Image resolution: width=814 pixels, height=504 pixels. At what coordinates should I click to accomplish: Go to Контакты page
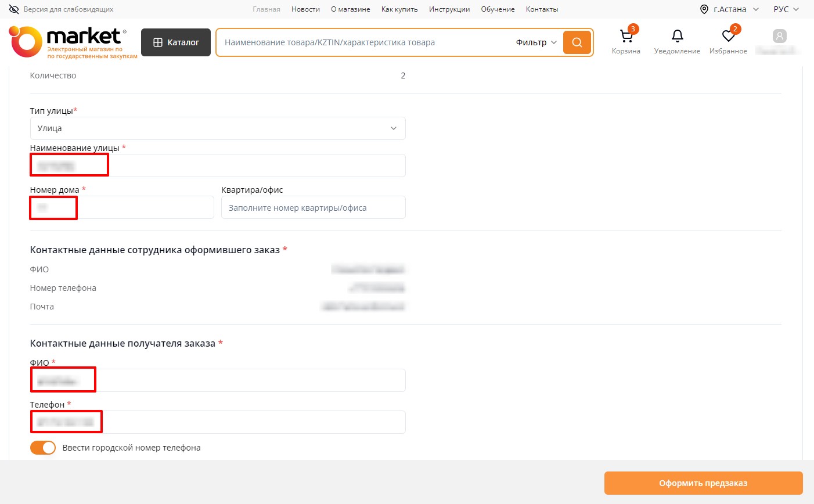(542, 9)
